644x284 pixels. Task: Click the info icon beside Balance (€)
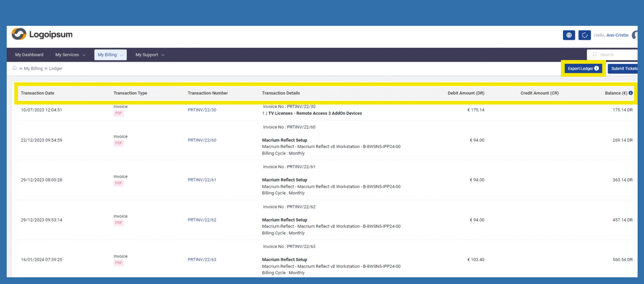[631, 93]
